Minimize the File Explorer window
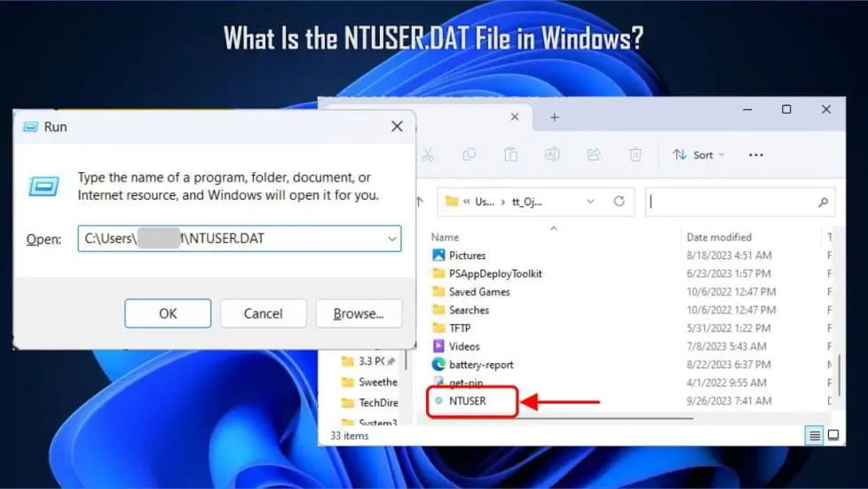Screen dimensions: 868x489 747,110
